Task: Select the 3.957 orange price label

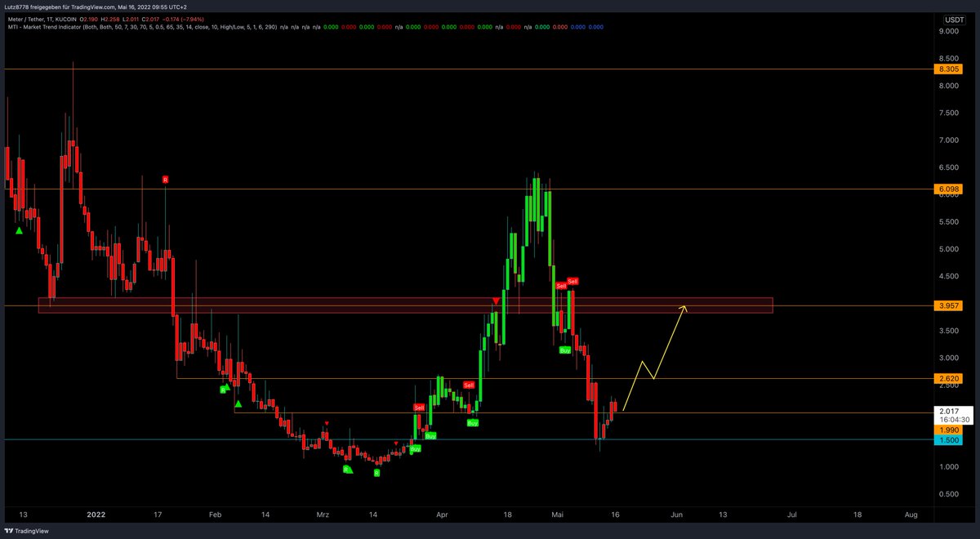Action: [948, 306]
